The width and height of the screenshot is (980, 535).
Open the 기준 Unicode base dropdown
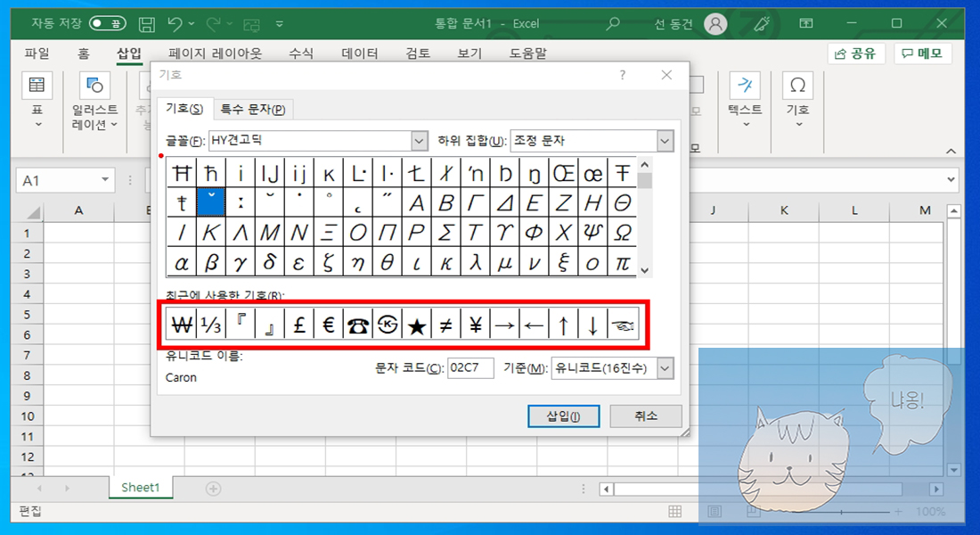click(665, 368)
